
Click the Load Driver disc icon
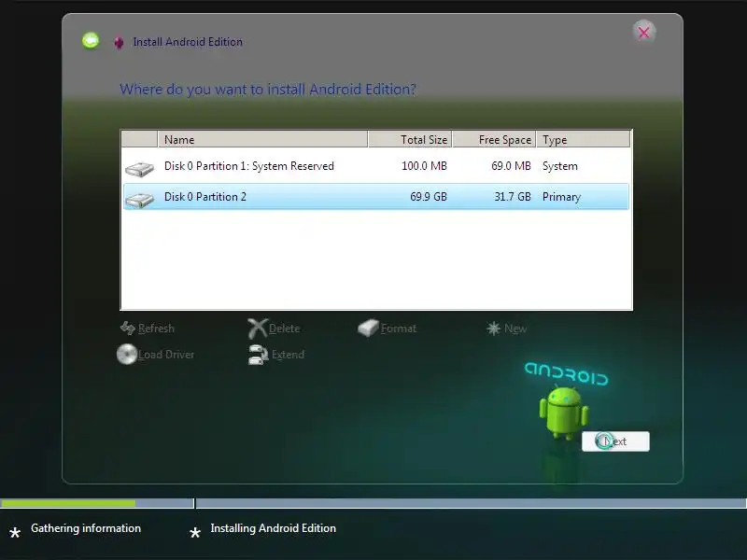pos(127,355)
